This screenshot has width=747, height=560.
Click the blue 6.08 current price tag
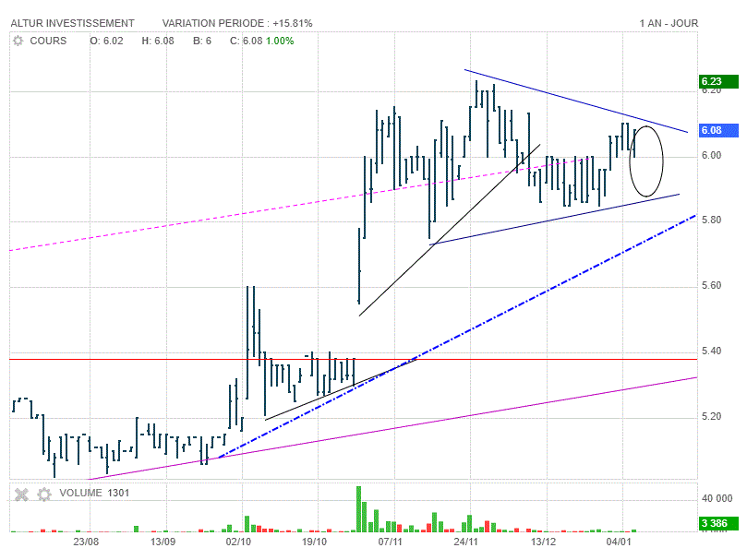pos(719,130)
